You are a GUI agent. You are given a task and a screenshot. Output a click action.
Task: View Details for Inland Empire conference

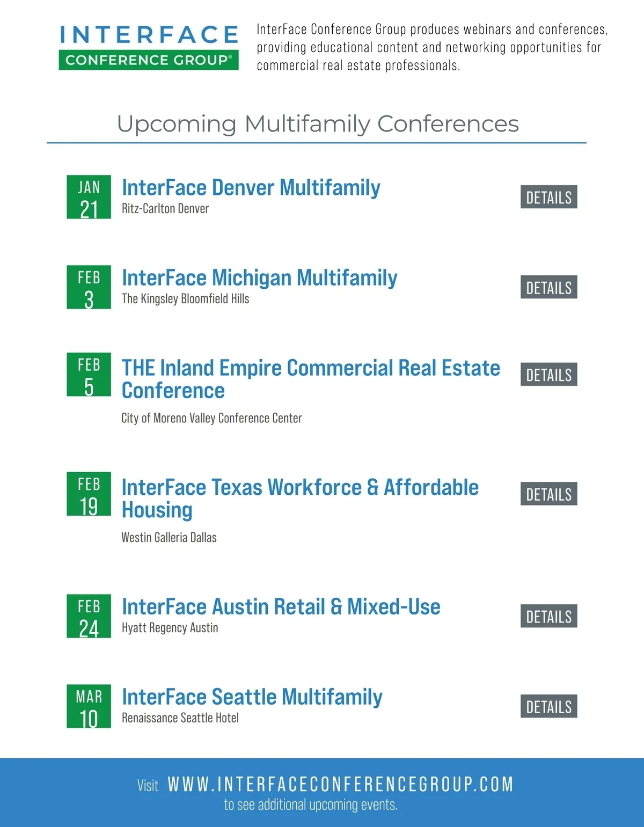click(x=548, y=375)
